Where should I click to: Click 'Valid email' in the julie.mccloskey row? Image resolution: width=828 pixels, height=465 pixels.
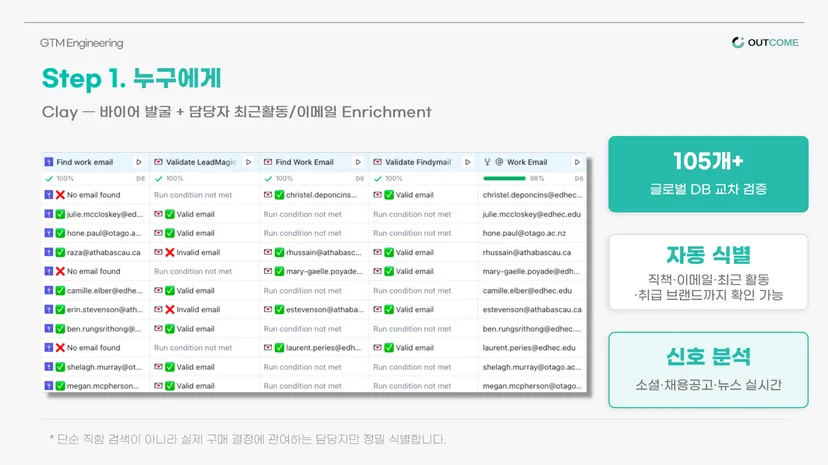tap(195, 214)
